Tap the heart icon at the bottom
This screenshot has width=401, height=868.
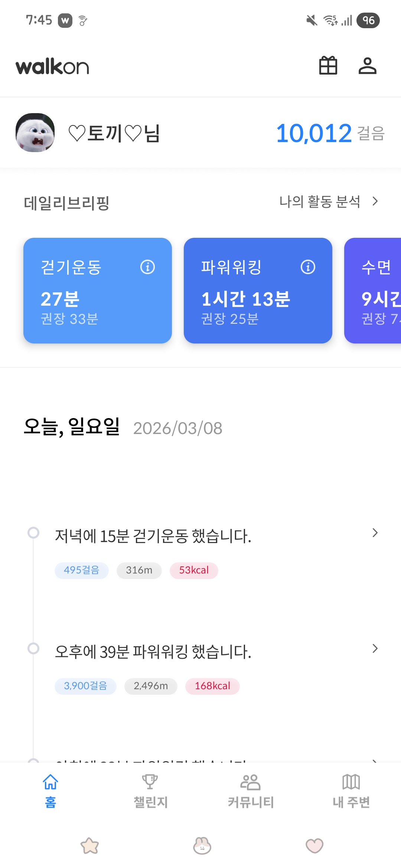pyautogui.click(x=314, y=846)
